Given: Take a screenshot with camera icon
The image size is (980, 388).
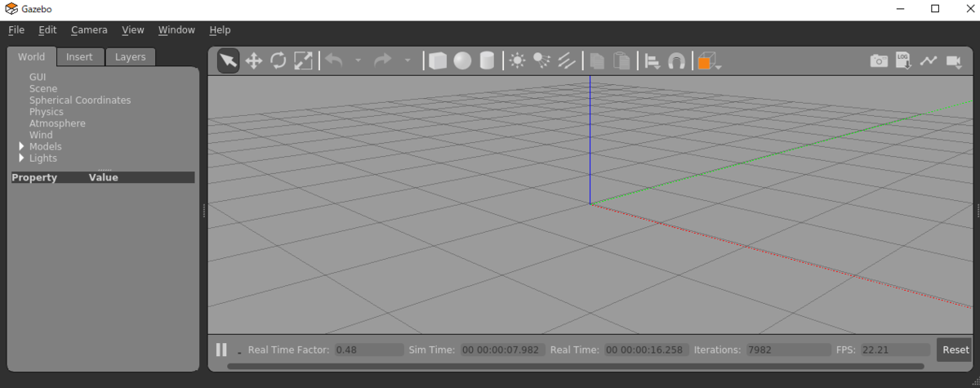Looking at the screenshot, I should (x=879, y=60).
